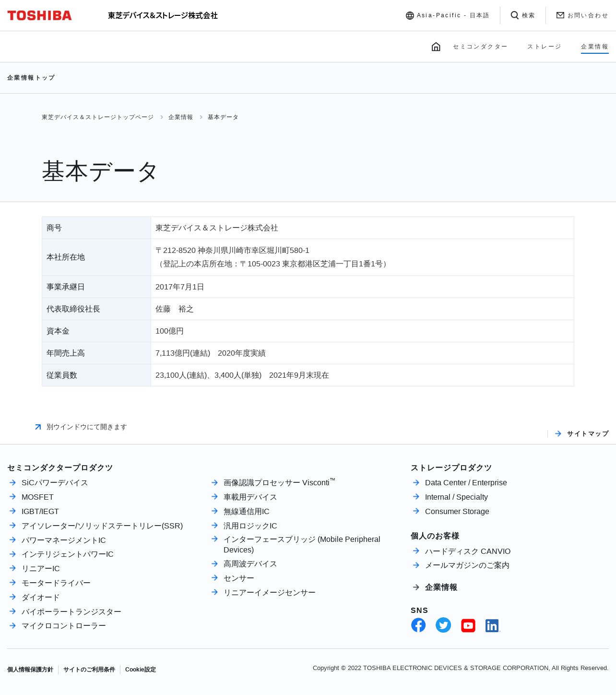
Task: Select the 7,113億円(連結) sales value cell
Action: click(362, 353)
